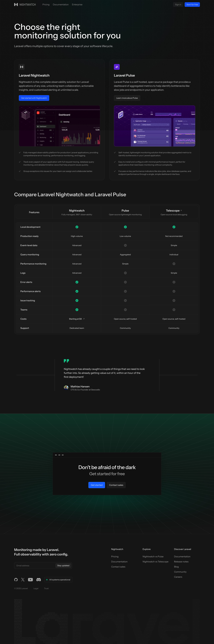The width and height of the screenshot is (214, 644).
Task: Click Nightwatch green check for Local development
Action: pyautogui.click(x=77, y=227)
